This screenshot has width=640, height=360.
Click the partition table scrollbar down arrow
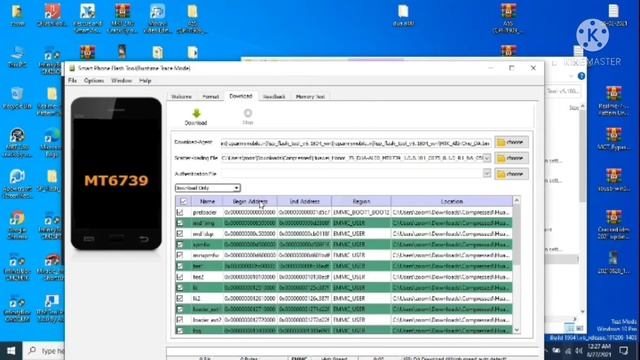[x=516, y=330]
